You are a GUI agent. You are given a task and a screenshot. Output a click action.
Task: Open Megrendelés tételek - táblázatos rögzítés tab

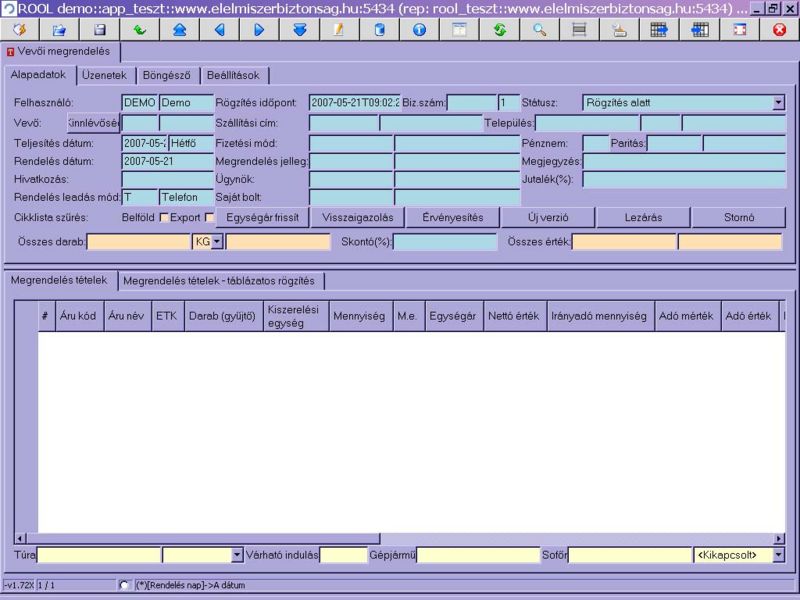(x=218, y=281)
